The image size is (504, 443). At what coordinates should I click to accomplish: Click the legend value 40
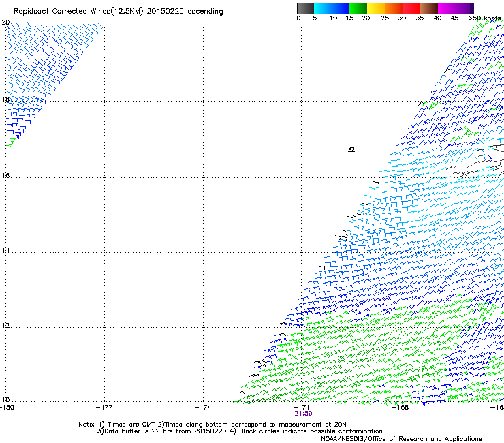[437, 18]
